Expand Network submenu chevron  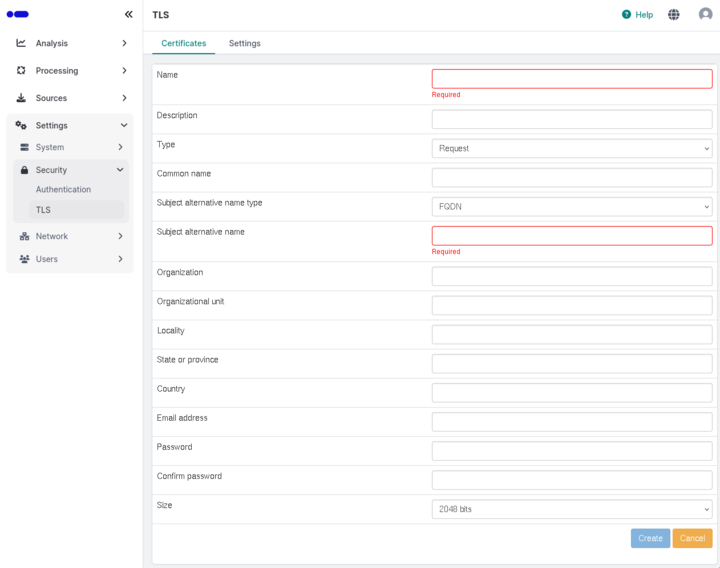click(x=120, y=236)
